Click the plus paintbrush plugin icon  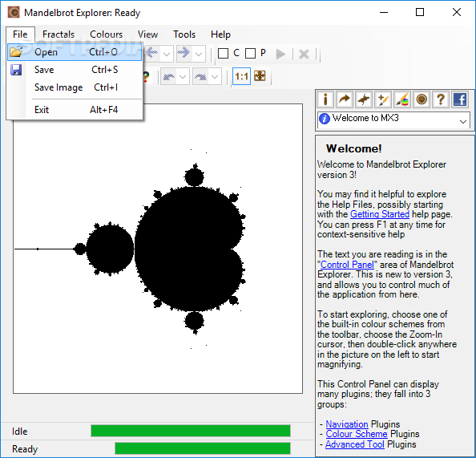click(383, 99)
